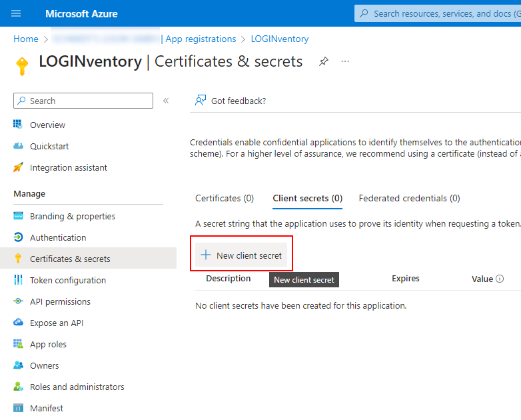The width and height of the screenshot is (521, 420).
Task: Click the Manage section heading
Action: 29,194
